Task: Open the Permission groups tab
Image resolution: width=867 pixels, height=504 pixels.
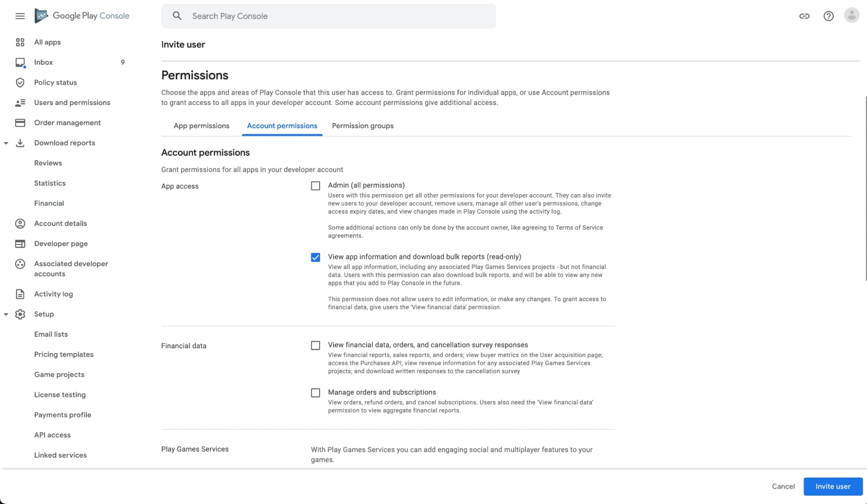Action: [x=363, y=126]
